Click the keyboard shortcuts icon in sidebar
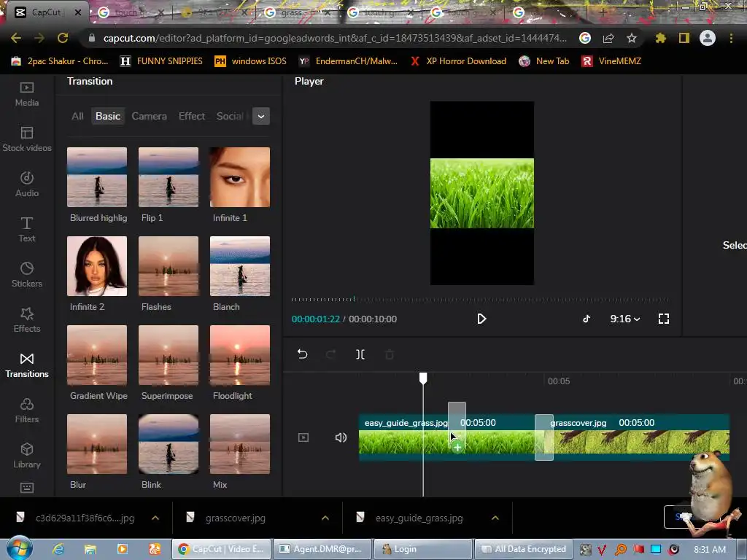 coord(27,488)
